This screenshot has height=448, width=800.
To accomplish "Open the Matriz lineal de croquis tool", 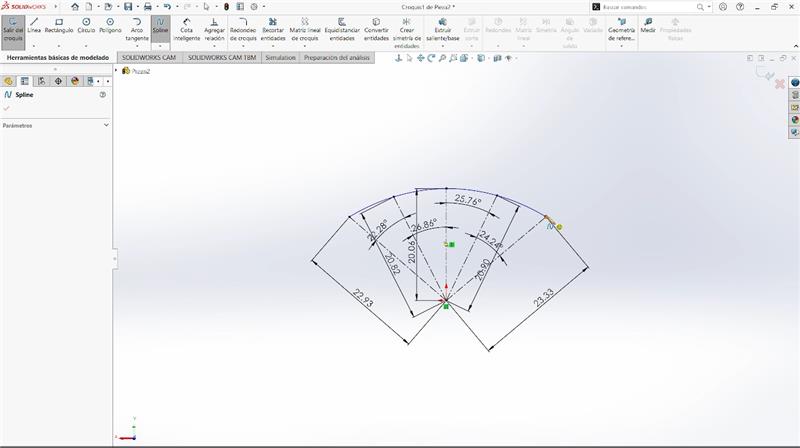I will coord(305,30).
